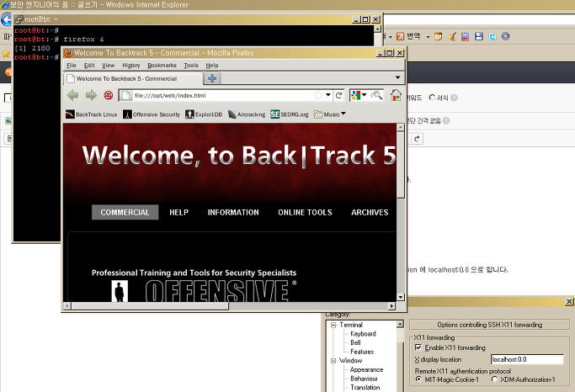Select Features in PuTTY category tree
Viewport: 575px width, 392px height.
point(362,352)
